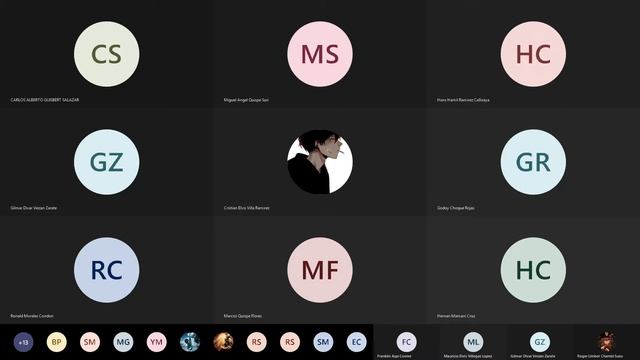Click the name label under the MS avatar
The image size is (640, 360).
click(x=246, y=100)
